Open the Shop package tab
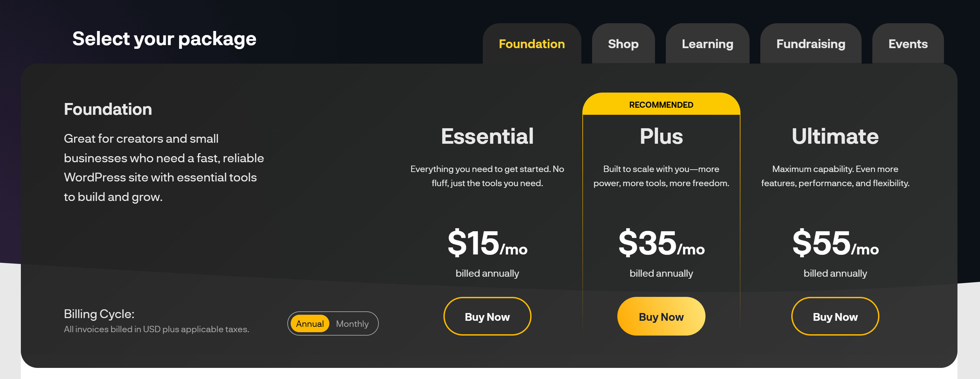980x379 pixels. click(623, 44)
